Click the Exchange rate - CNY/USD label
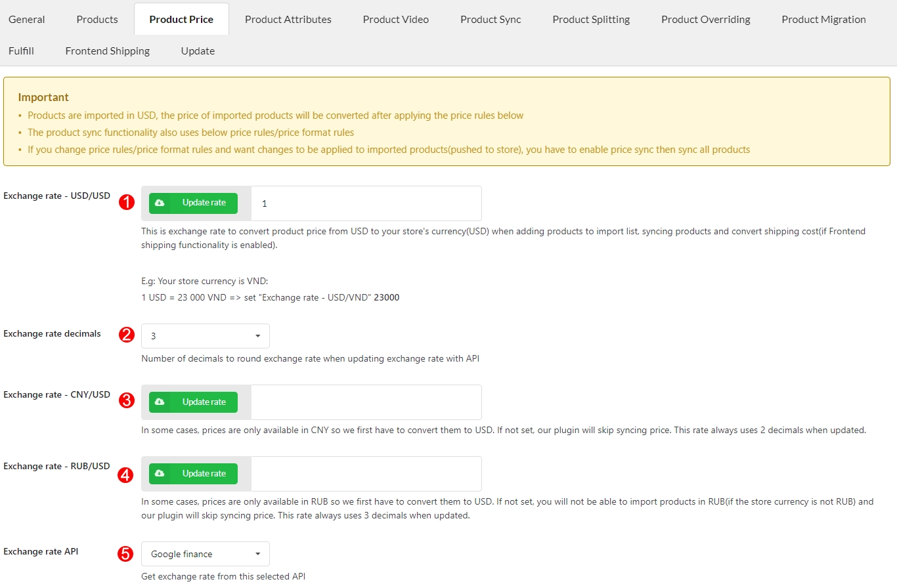The height and width of the screenshot is (588, 897). coord(57,394)
